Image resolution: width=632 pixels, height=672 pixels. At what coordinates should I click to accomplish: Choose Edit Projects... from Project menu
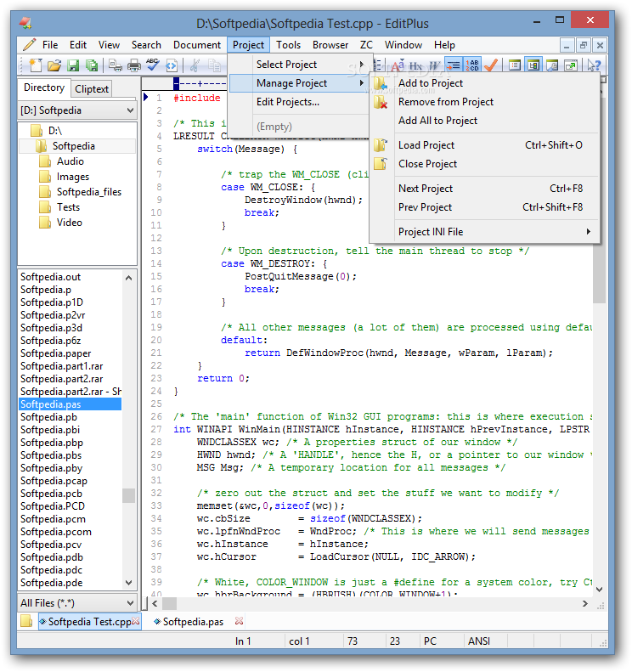[299, 102]
